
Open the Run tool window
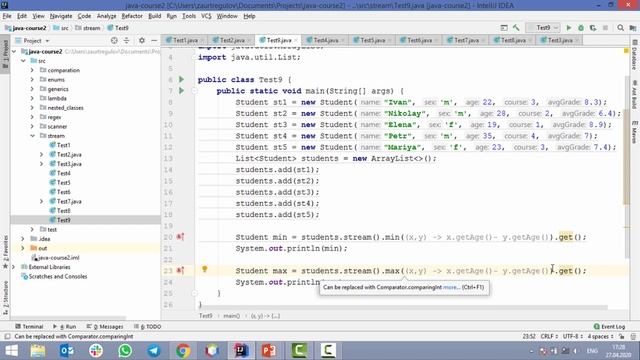(64, 327)
